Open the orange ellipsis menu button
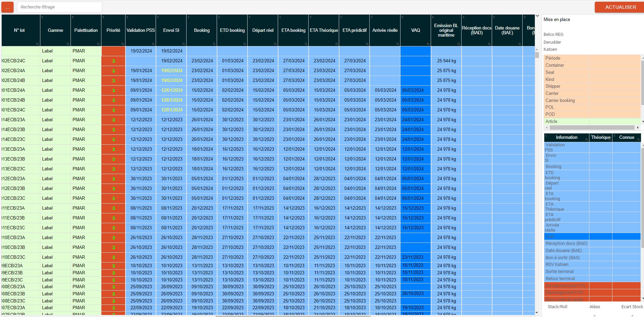This screenshot has width=644, height=317. point(7,7)
